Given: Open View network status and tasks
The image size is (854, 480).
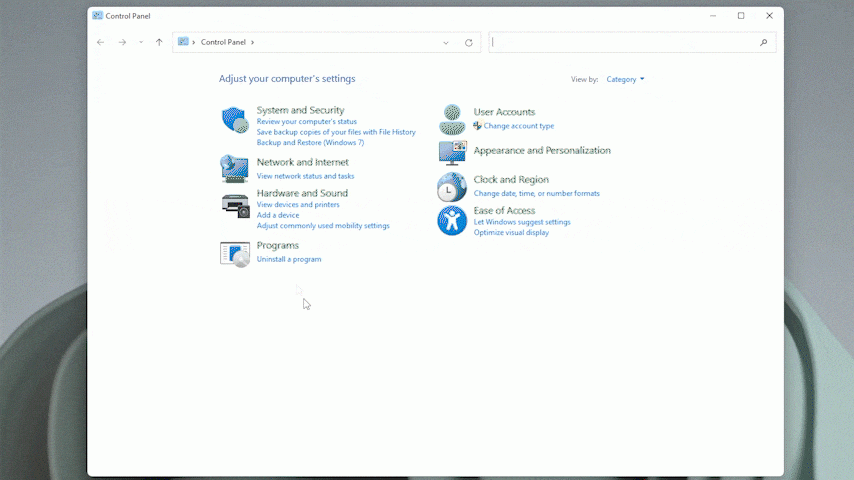Looking at the screenshot, I should 306,176.
